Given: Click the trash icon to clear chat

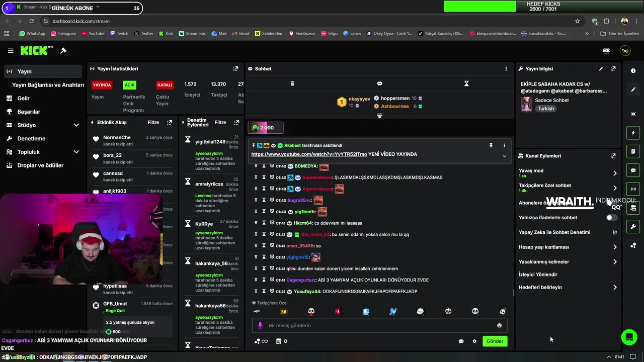Looking at the screenshot, I should [x=292, y=83].
